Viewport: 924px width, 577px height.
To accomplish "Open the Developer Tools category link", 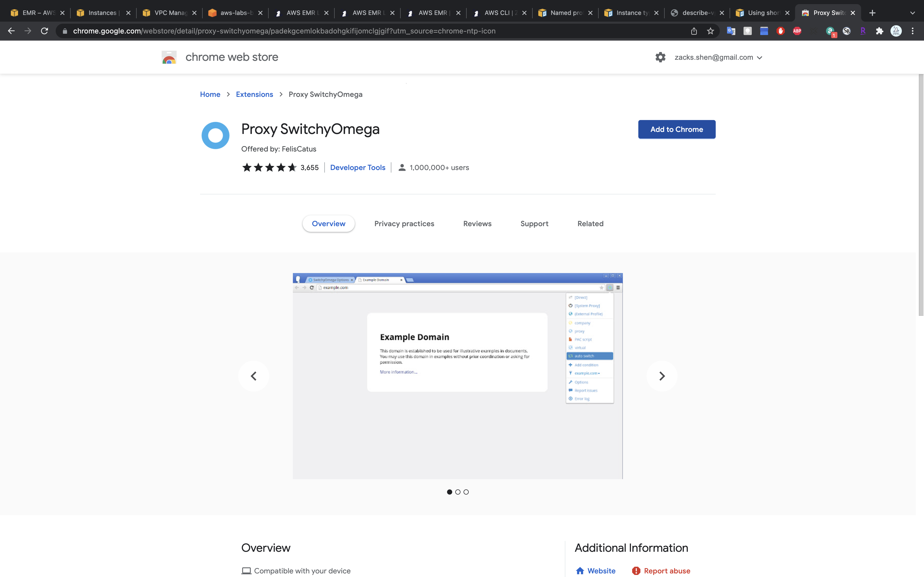I will point(357,167).
